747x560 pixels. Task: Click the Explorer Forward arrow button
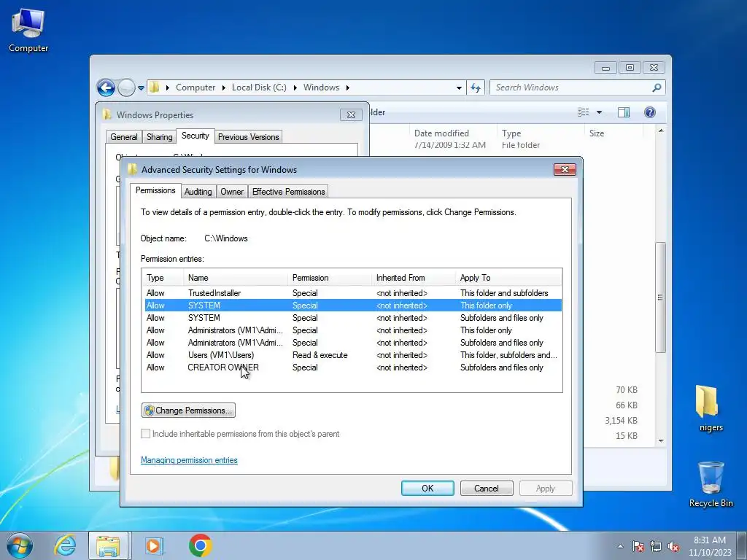click(126, 87)
